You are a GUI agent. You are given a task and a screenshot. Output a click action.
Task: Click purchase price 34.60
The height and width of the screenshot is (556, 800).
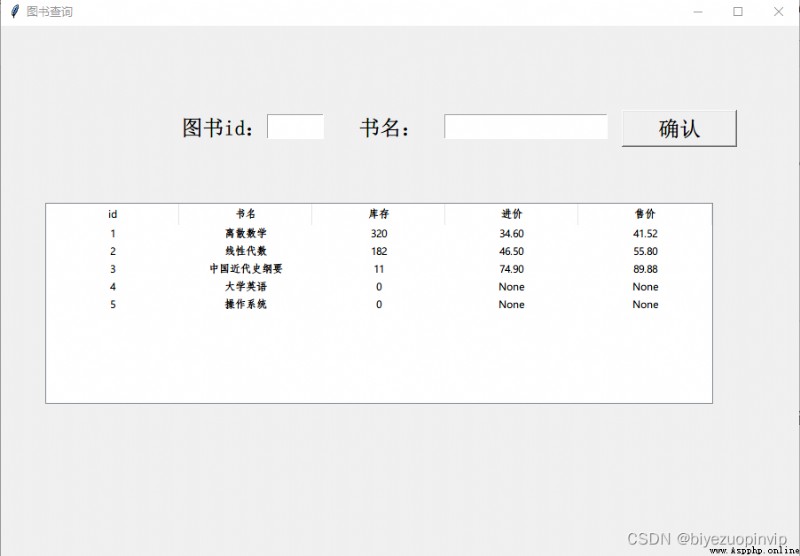tap(511, 234)
